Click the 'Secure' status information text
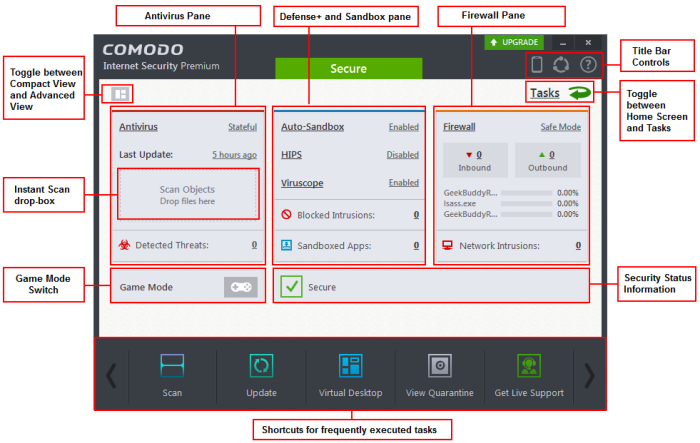This screenshot has width=700, height=443. click(x=322, y=287)
